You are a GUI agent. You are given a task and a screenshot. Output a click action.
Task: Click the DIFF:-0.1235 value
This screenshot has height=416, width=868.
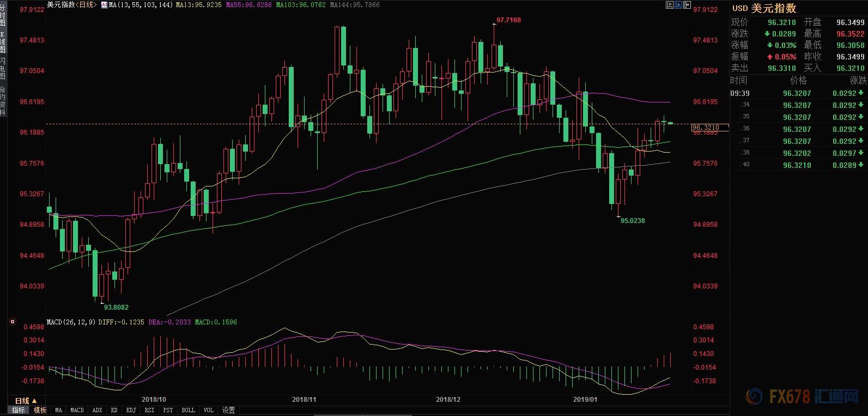click(121, 322)
